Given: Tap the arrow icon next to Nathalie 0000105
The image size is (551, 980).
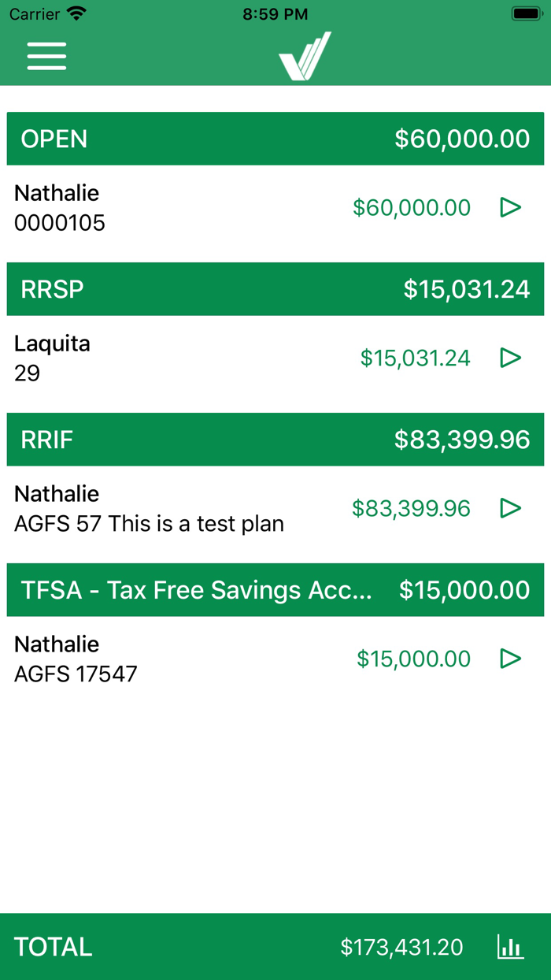Looking at the screenshot, I should 511,207.
